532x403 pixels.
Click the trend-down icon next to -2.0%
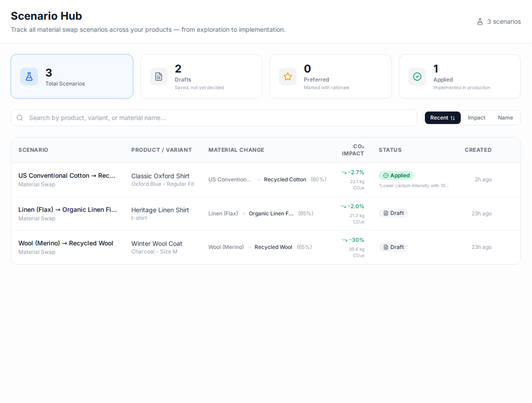coord(343,206)
